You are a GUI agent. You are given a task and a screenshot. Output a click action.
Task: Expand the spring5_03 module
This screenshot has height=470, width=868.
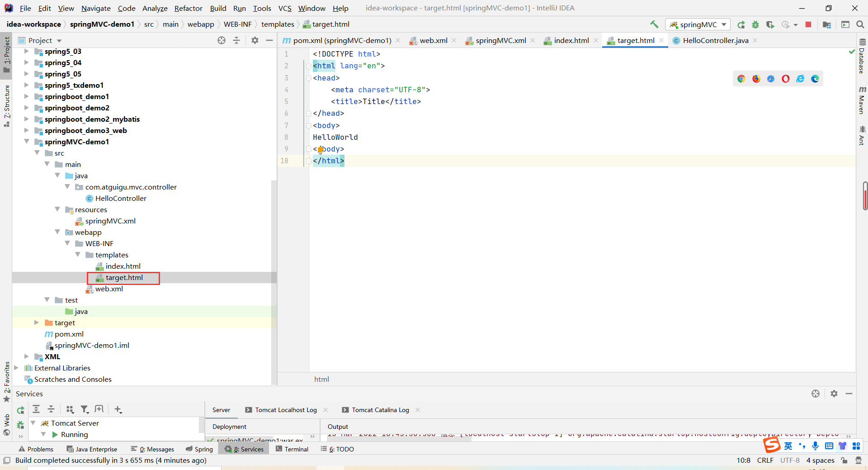click(26, 51)
